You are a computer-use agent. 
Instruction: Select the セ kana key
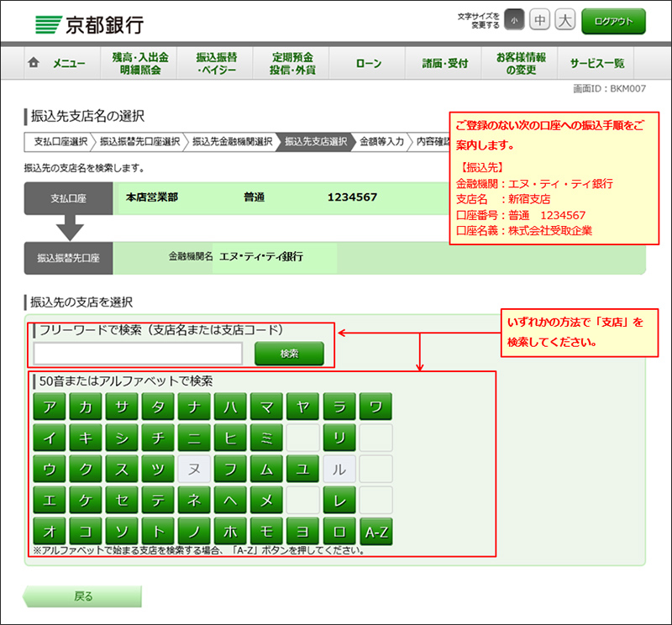(x=122, y=500)
